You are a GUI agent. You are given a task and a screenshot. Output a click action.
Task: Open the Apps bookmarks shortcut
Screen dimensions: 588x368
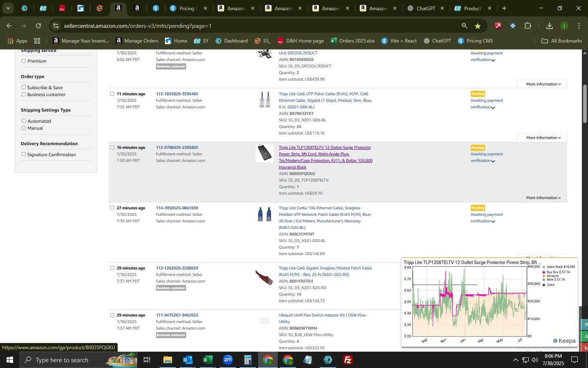[x=18, y=41]
